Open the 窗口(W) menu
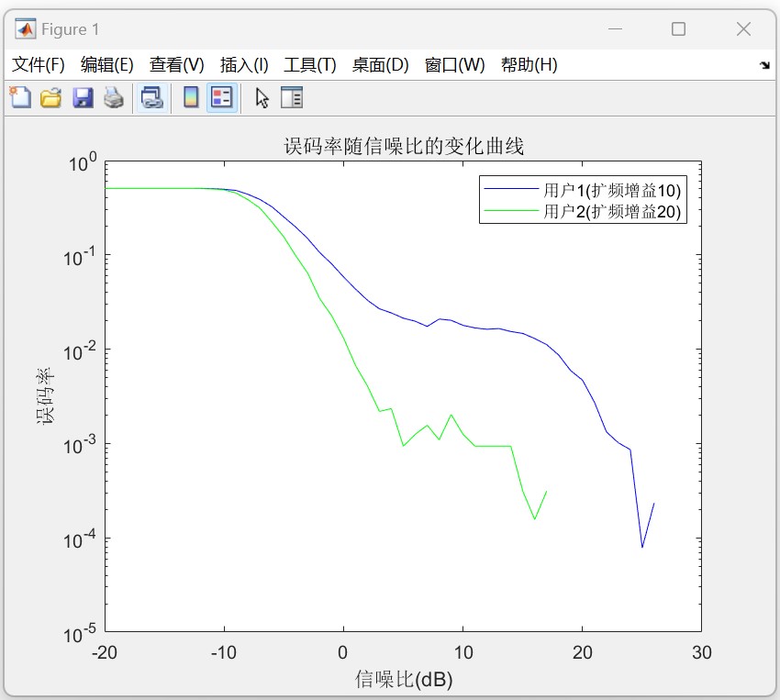780x700 pixels. 454,64
